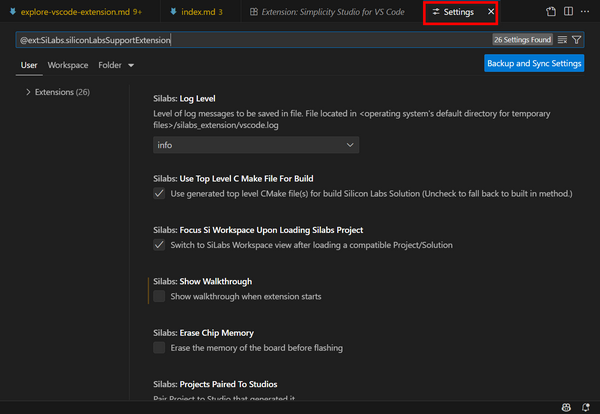
Task: Enable Show Walkthrough checkbox
Action: [x=159, y=296]
